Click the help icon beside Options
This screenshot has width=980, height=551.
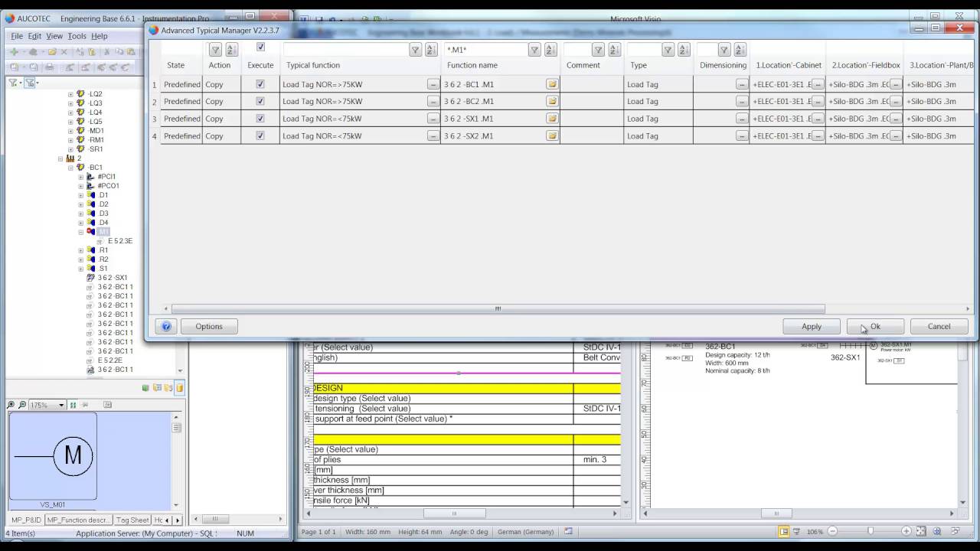coord(166,326)
